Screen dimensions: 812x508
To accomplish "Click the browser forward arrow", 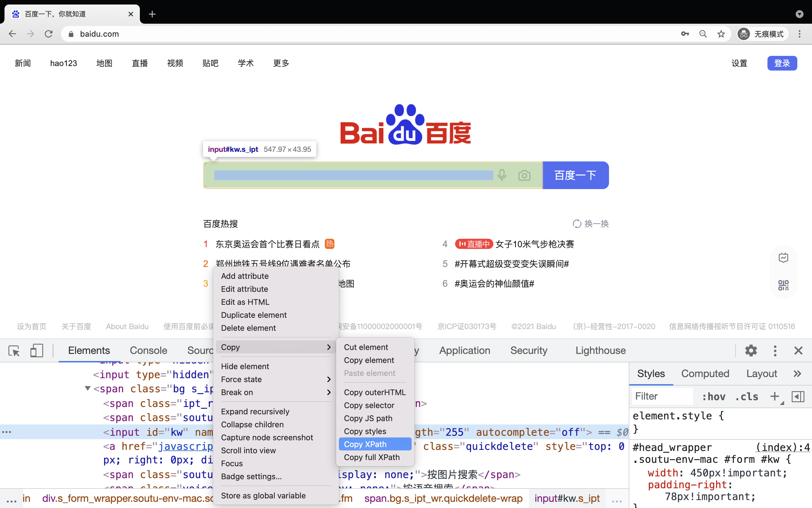I will click(x=30, y=34).
